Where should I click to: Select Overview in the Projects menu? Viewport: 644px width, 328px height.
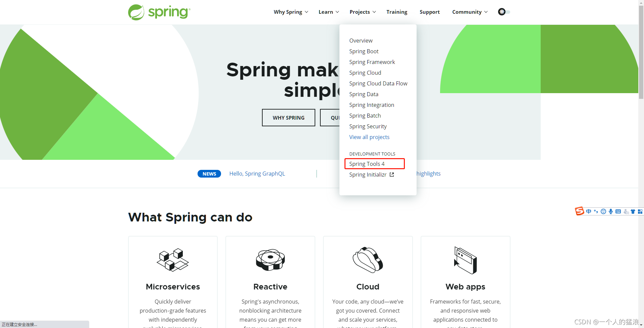(x=361, y=41)
